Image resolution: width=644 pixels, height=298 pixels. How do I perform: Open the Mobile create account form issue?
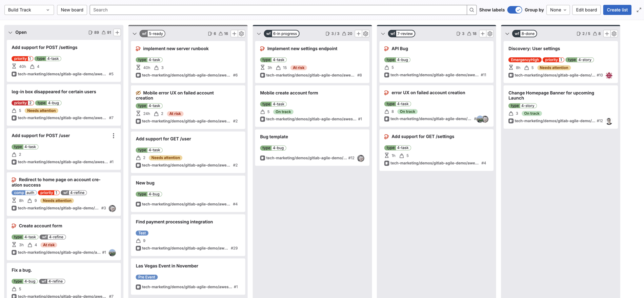pos(289,93)
